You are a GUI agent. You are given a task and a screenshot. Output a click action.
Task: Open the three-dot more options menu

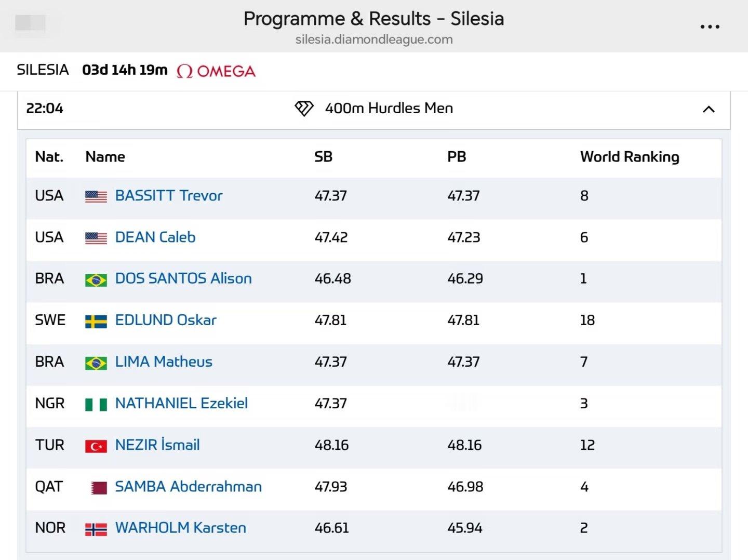coord(710,26)
